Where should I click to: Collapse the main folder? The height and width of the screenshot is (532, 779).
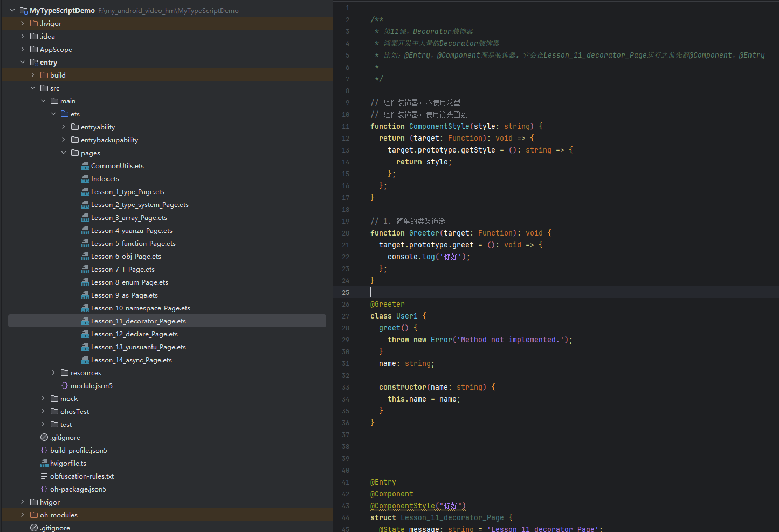[43, 101]
